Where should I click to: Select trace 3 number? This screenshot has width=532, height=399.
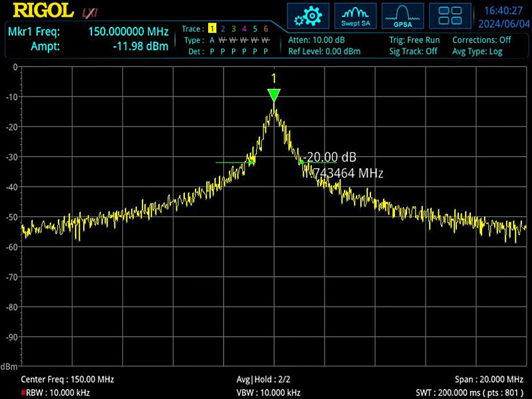pyautogui.click(x=233, y=29)
